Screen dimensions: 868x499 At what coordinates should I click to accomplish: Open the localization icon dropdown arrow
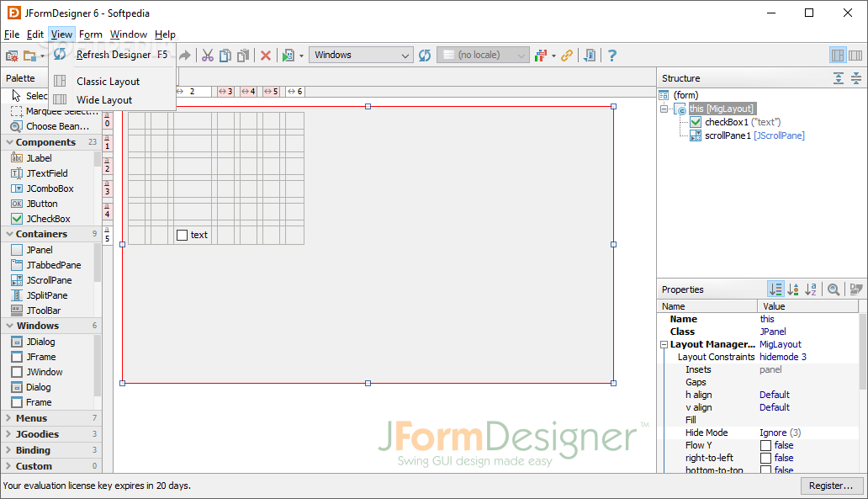coord(553,56)
